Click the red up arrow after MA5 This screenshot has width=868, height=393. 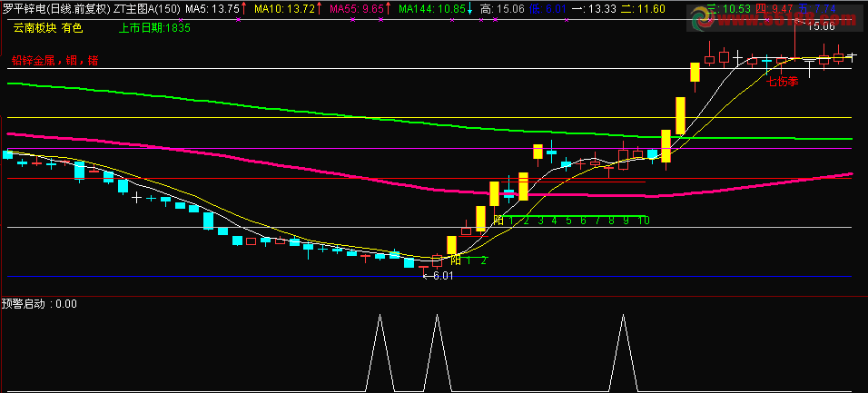coord(244,8)
